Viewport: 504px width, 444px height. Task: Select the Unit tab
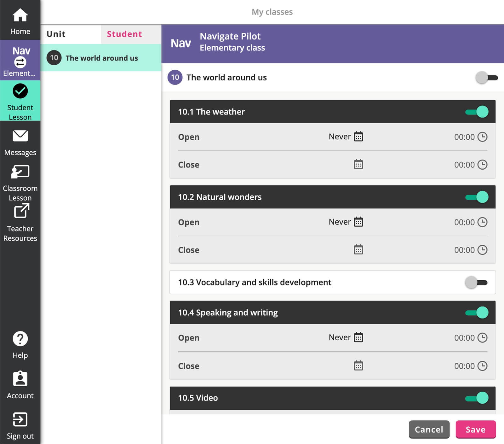pos(56,34)
